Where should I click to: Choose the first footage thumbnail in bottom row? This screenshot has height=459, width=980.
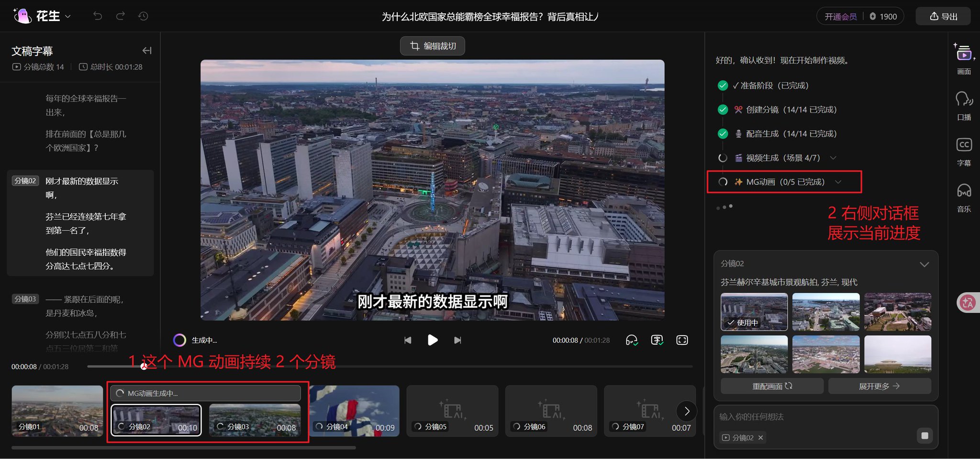754,354
